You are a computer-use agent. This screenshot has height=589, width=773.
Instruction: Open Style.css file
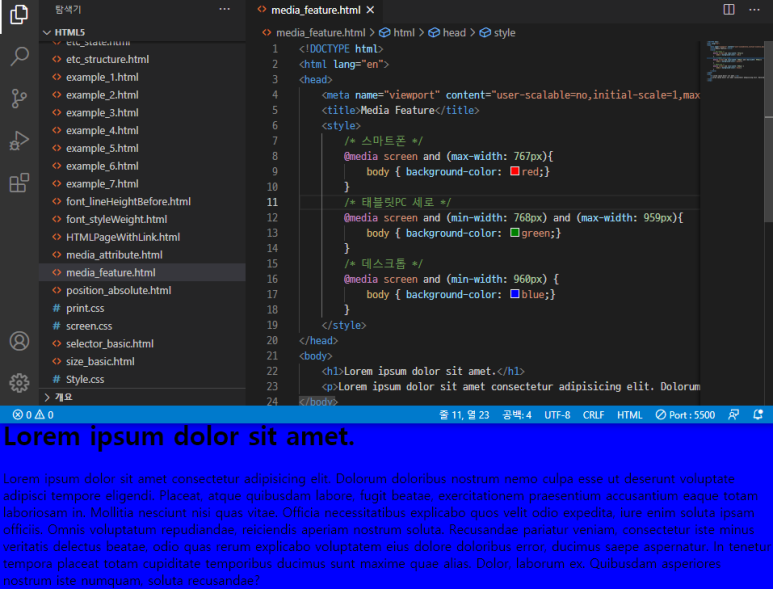click(142, 379)
